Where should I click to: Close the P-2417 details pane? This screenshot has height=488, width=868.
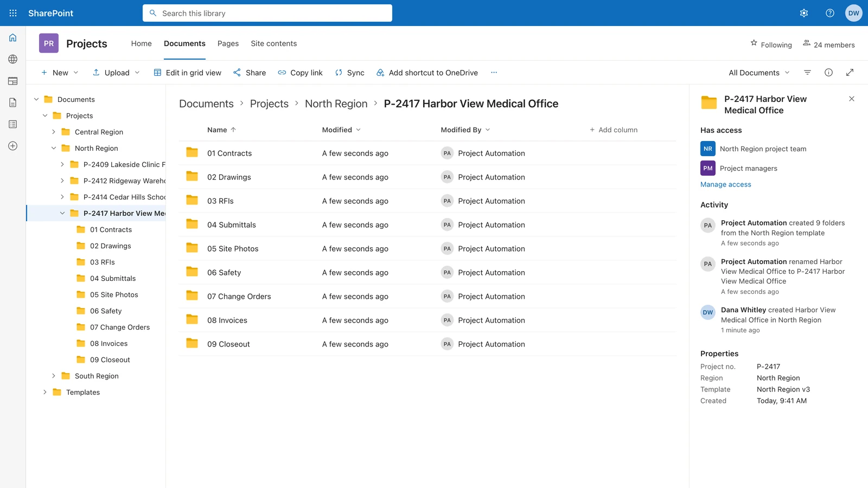pyautogui.click(x=852, y=99)
